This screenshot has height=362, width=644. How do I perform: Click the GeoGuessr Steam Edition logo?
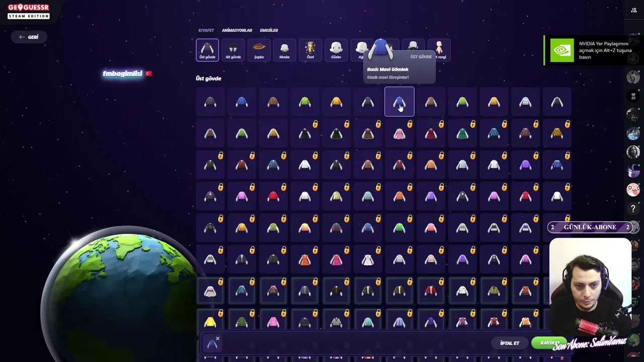click(29, 11)
